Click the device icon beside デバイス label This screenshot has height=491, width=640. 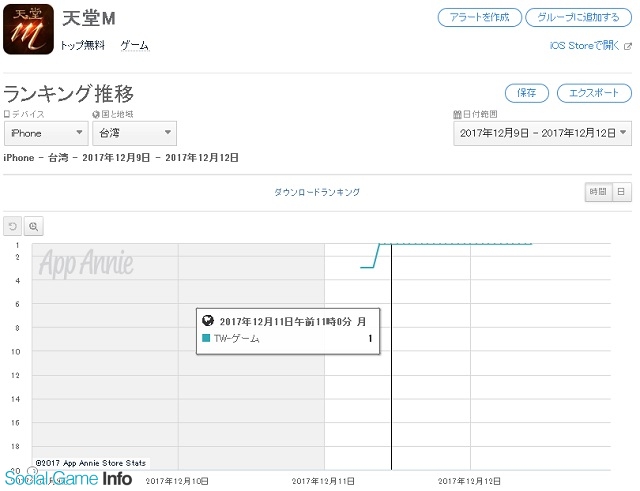[x=7, y=114]
